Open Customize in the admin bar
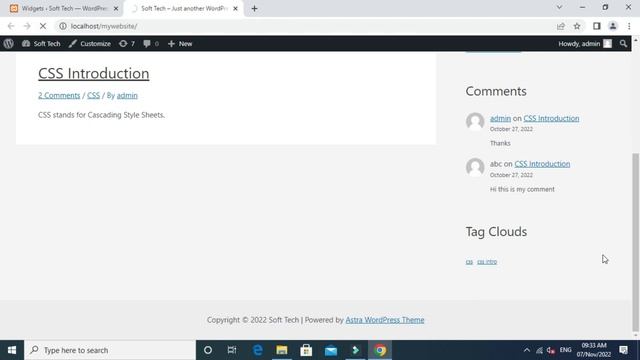Viewport: 640px width, 360px height. click(x=90, y=44)
